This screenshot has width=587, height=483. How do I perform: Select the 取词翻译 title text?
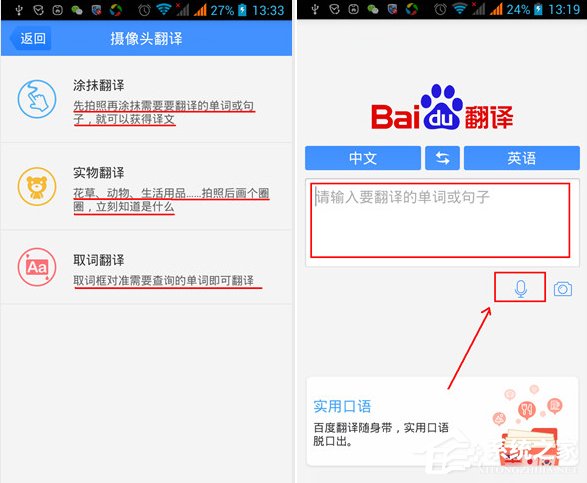point(98,260)
